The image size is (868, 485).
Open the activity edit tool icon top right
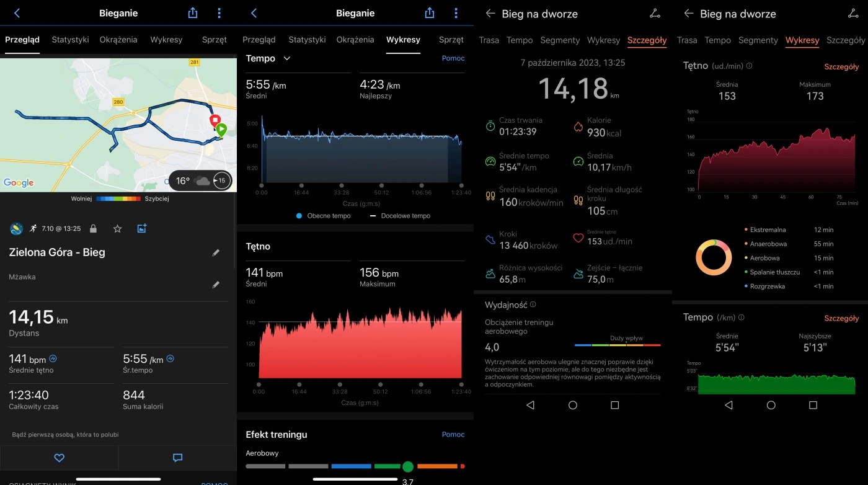(654, 12)
